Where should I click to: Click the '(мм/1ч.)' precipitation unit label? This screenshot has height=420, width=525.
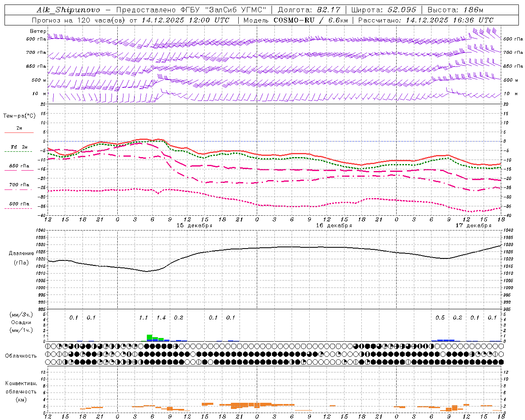pyautogui.click(x=21, y=330)
